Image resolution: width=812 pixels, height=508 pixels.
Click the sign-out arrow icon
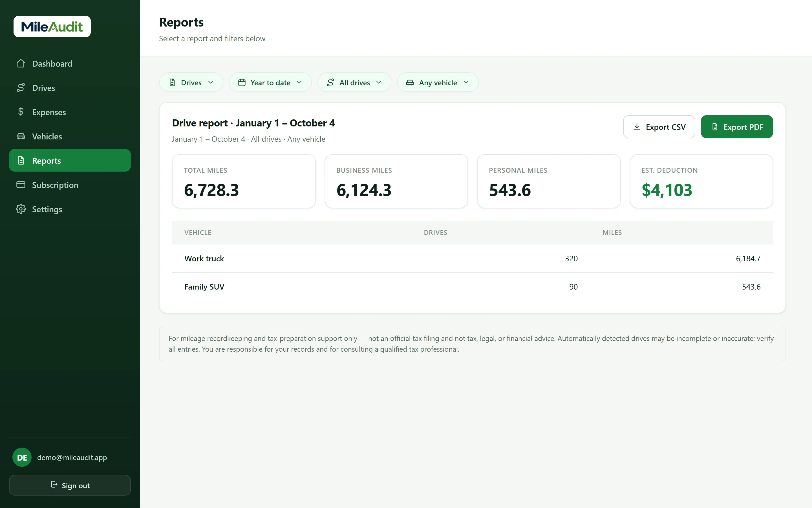tap(54, 485)
